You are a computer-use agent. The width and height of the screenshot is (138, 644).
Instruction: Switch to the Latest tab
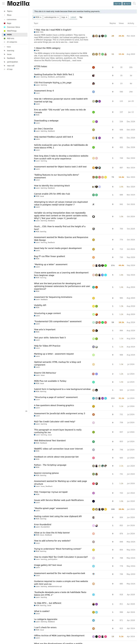[73, 17]
